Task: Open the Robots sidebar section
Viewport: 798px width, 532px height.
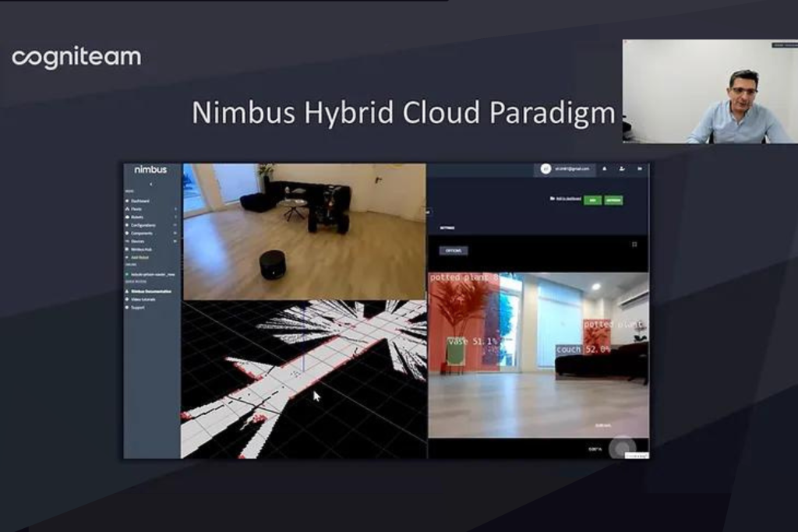Action: (137, 217)
